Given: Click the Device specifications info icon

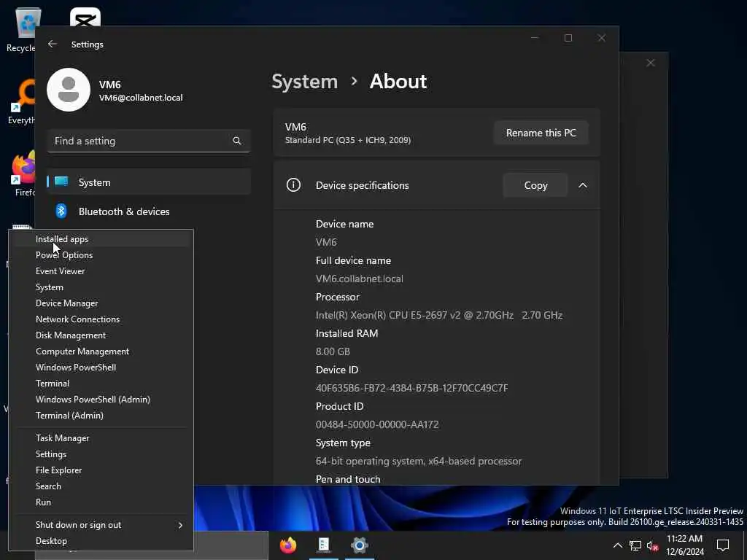Looking at the screenshot, I should (x=293, y=184).
